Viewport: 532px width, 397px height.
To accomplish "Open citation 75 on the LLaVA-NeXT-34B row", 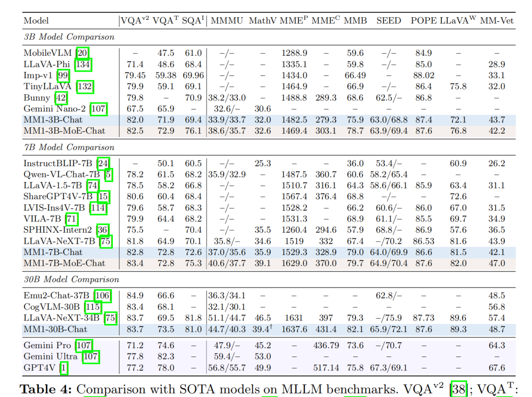I will pyautogui.click(x=111, y=318).
